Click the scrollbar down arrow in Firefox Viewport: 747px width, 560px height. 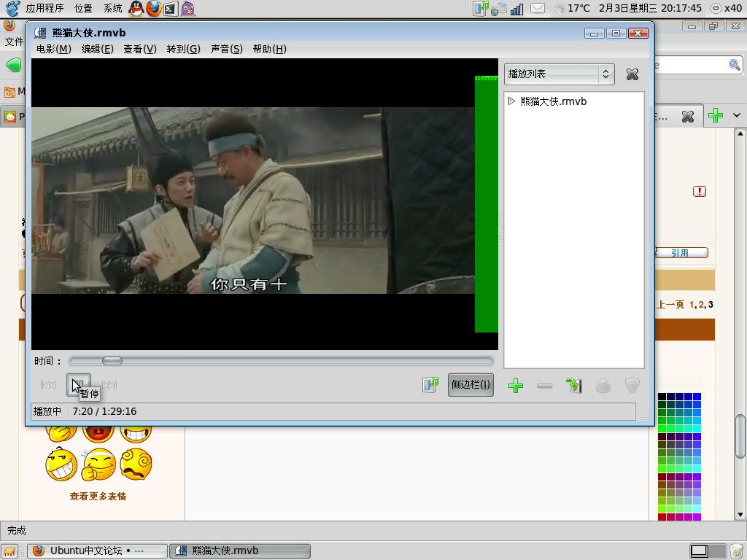pos(740,515)
